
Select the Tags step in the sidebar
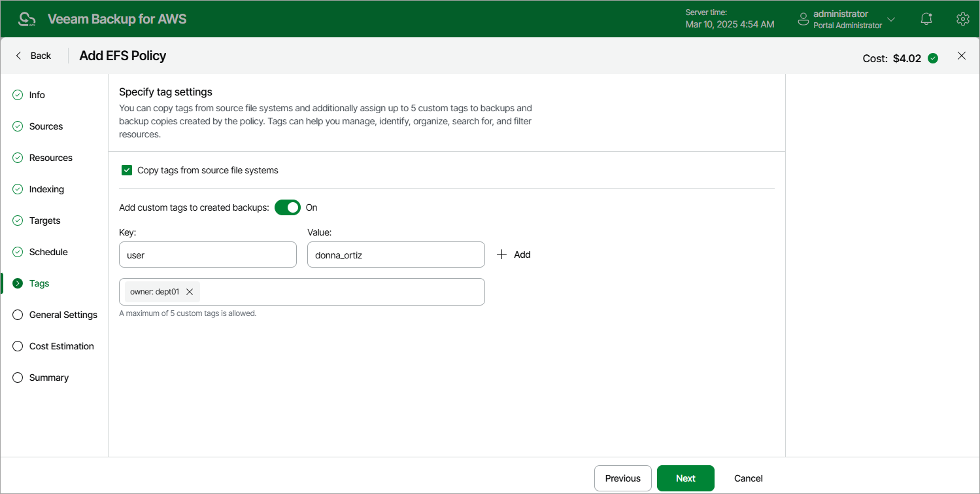tap(38, 283)
